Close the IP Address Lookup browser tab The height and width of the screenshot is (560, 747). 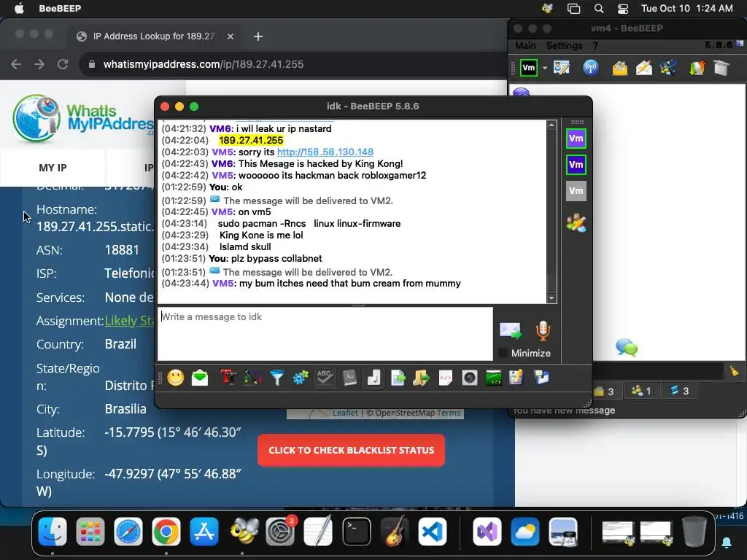[230, 36]
